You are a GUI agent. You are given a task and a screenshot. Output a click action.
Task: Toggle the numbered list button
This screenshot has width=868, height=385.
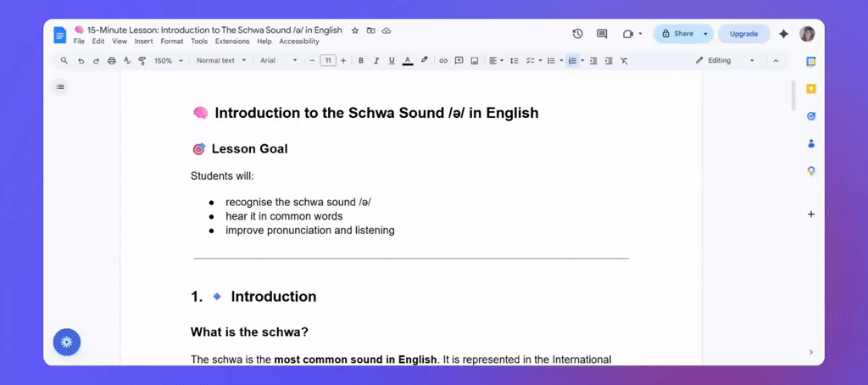572,60
